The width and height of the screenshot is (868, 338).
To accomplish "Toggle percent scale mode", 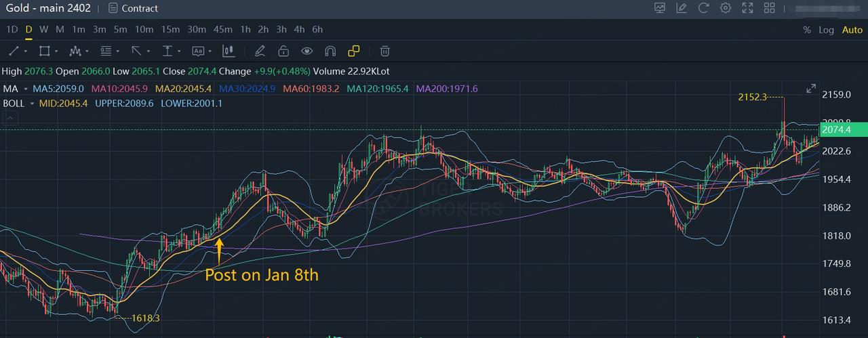I will click(807, 30).
